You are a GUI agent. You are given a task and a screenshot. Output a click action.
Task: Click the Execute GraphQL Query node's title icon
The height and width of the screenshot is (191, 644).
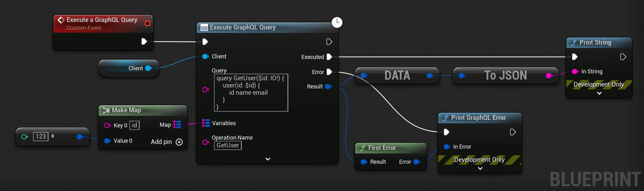[x=204, y=28]
